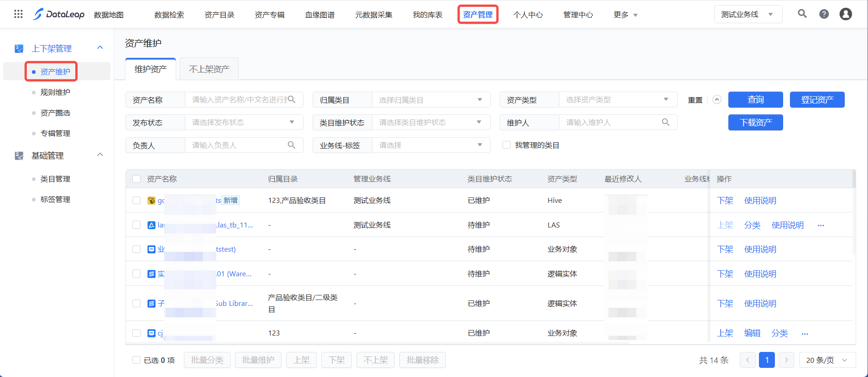The width and height of the screenshot is (868, 377).
Task: Open the 血缘图谱 top menu item
Action: tap(319, 15)
